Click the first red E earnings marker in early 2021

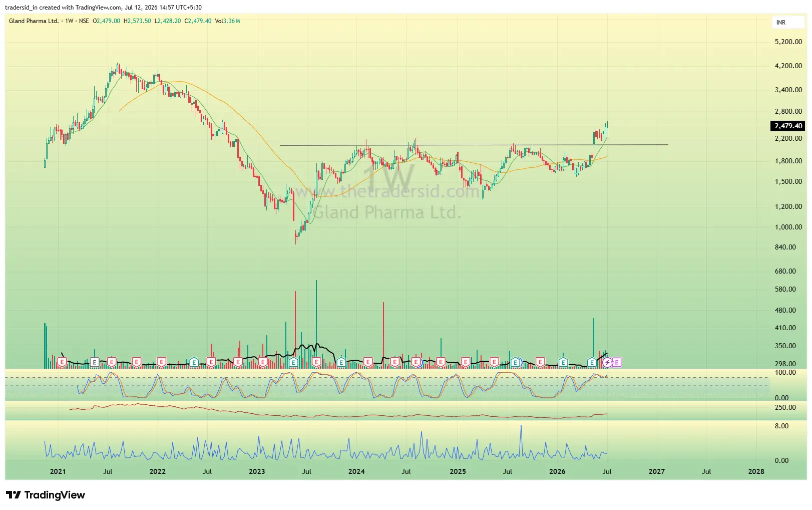click(x=62, y=362)
